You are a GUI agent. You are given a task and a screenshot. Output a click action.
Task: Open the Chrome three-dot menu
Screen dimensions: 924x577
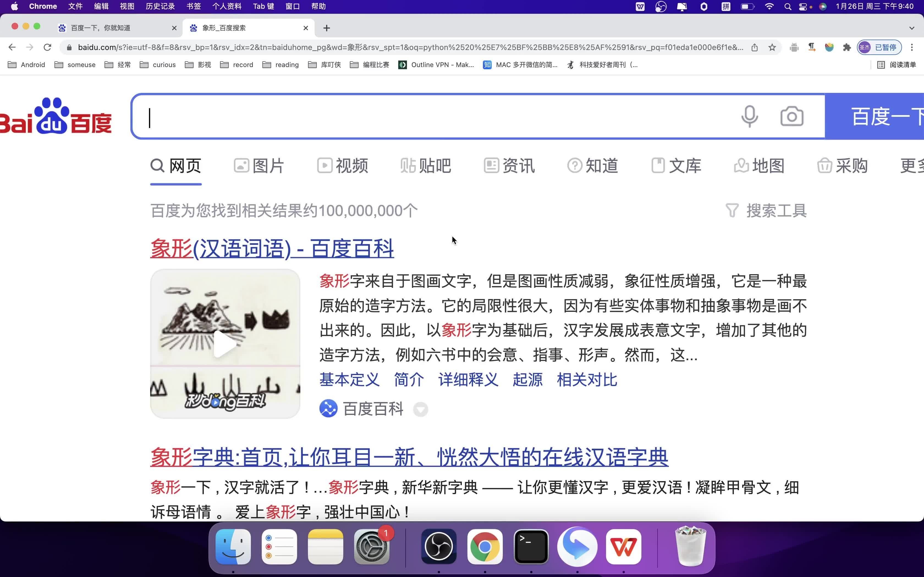912,47
